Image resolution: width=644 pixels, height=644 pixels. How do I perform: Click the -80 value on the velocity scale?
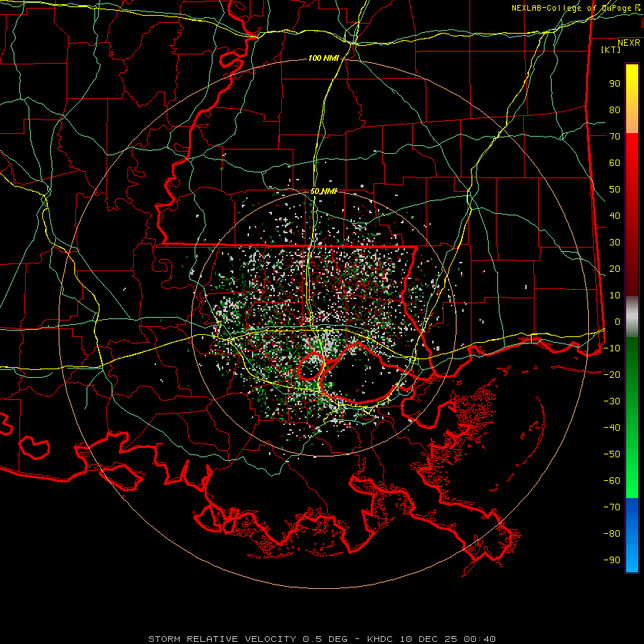coord(612,534)
